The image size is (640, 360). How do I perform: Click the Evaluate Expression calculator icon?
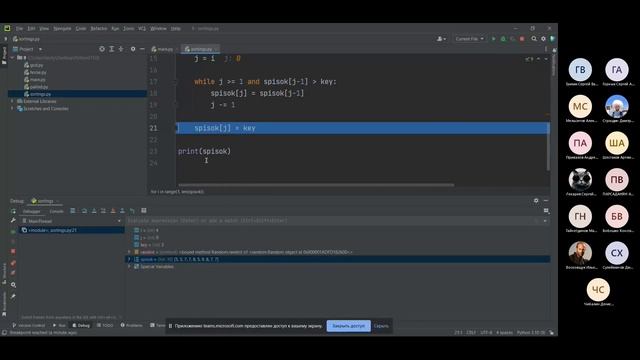[x=144, y=211]
